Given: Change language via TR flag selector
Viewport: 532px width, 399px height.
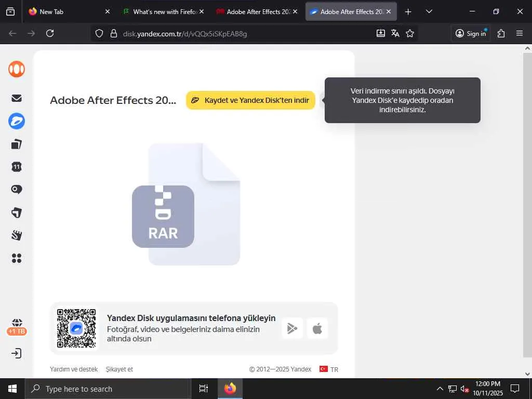Looking at the screenshot, I should [x=329, y=369].
